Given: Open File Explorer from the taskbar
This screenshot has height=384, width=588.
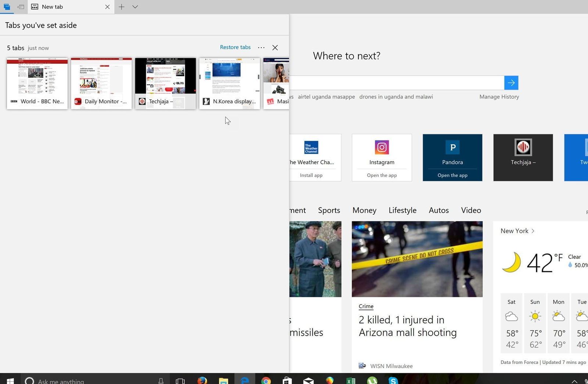Looking at the screenshot, I should click(223, 381).
